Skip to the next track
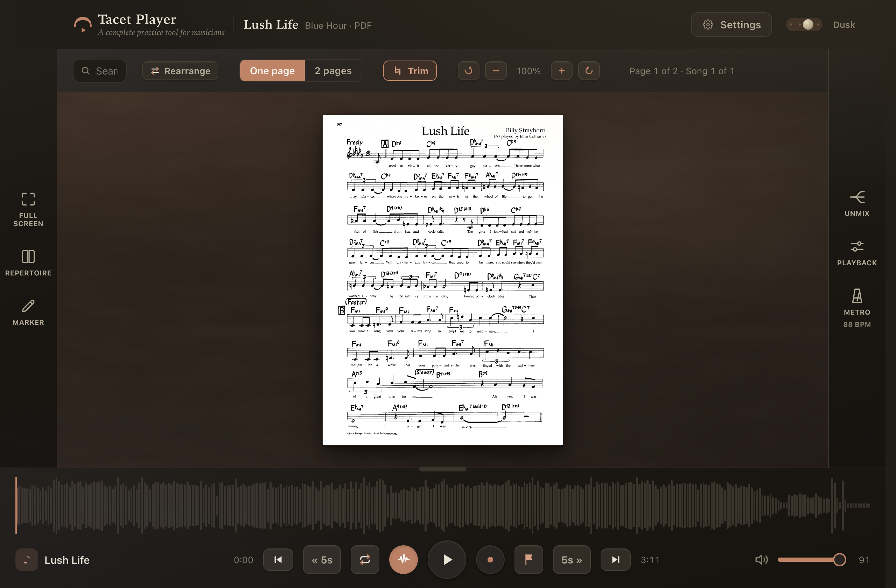This screenshot has width=896, height=588. tap(616, 560)
